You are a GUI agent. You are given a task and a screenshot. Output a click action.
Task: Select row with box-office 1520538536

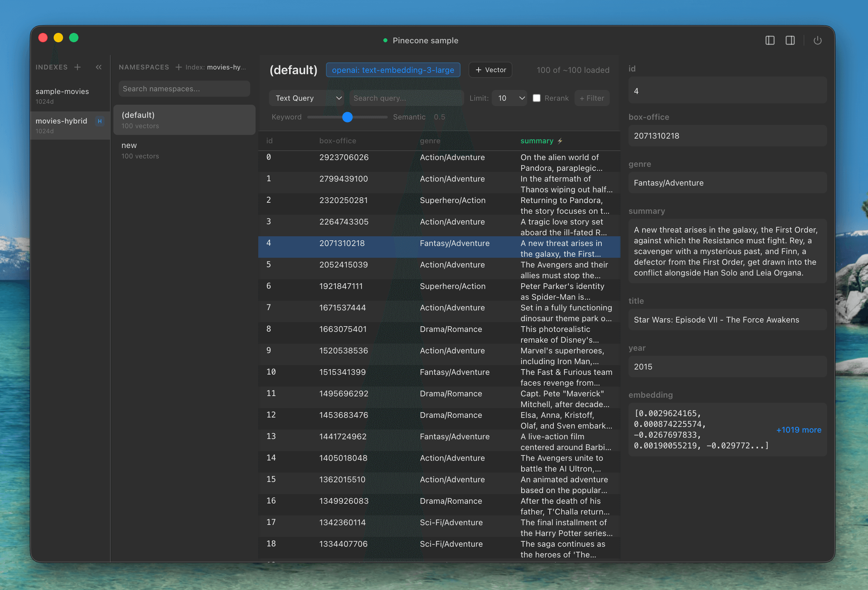439,355
